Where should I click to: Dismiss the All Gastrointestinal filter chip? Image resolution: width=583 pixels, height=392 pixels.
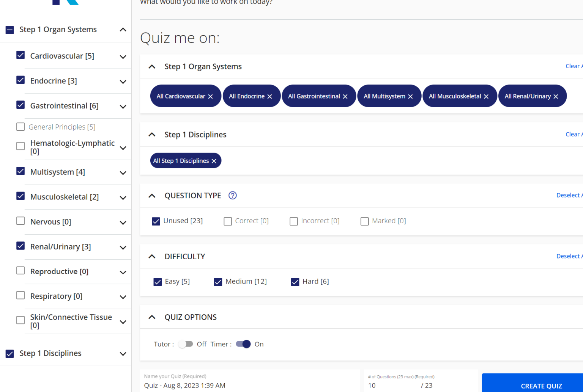(x=345, y=96)
